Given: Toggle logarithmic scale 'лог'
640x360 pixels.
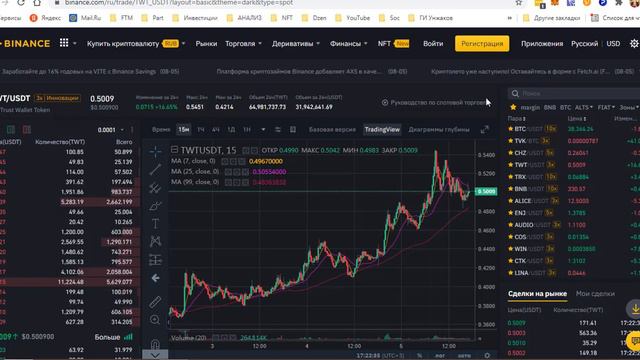Looking at the screenshot, I should (x=440, y=356).
